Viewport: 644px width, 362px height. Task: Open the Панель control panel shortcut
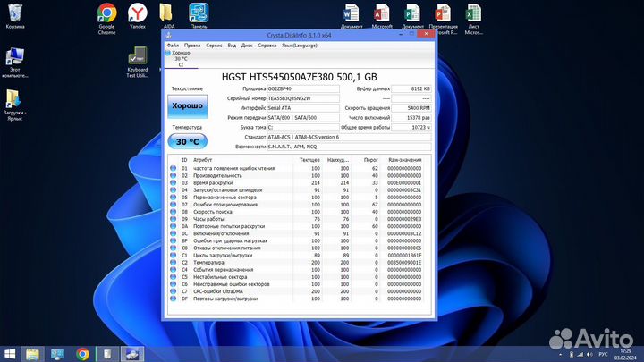(199, 16)
